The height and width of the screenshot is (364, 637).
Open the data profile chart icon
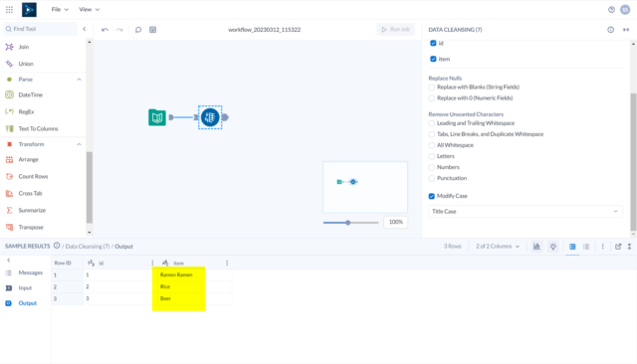(x=536, y=247)
